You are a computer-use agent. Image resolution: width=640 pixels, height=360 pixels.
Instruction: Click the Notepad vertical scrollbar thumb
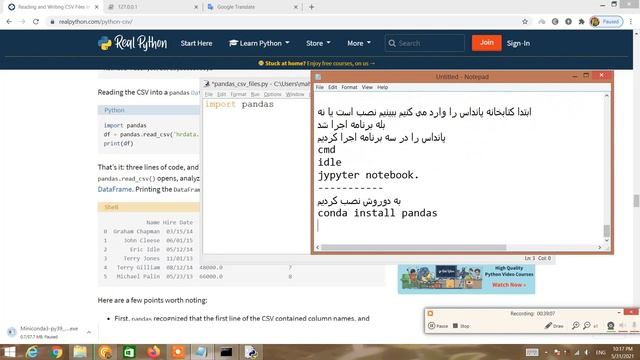point(607,231)
